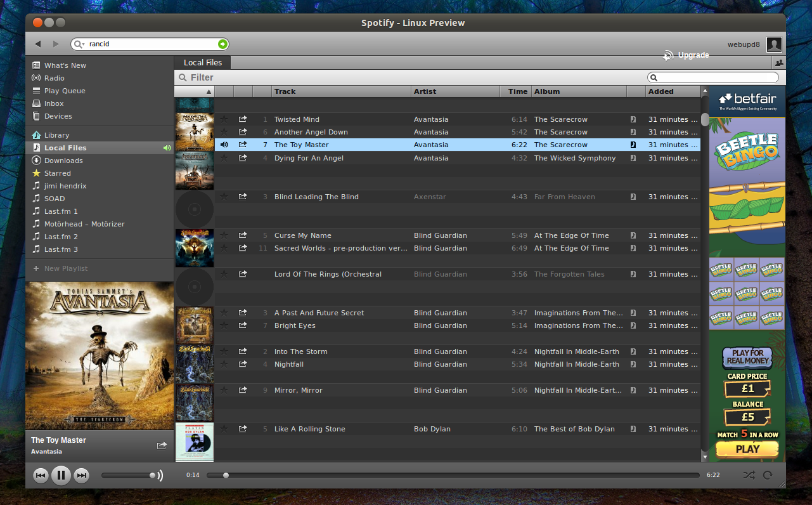Share the Twisted Mind track via its arrow icon
This screenshot has width=812, height=505.
(x=243, y=119)
